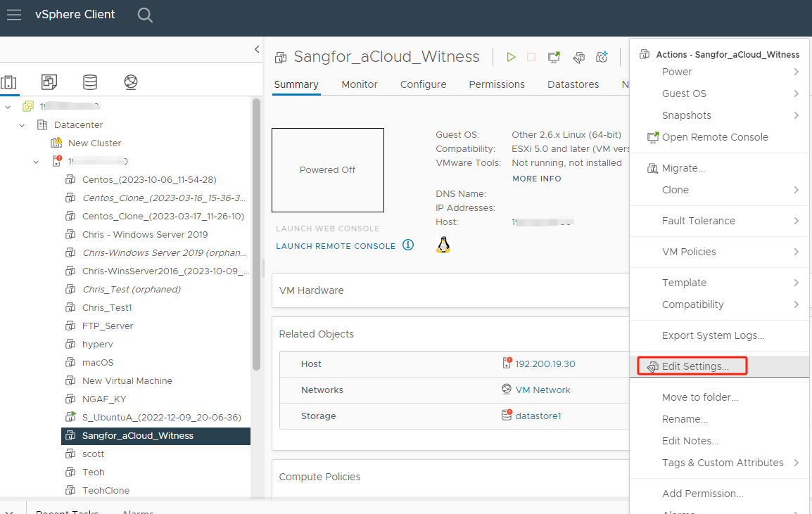Open the datastore1 storage link

point(538,416)
